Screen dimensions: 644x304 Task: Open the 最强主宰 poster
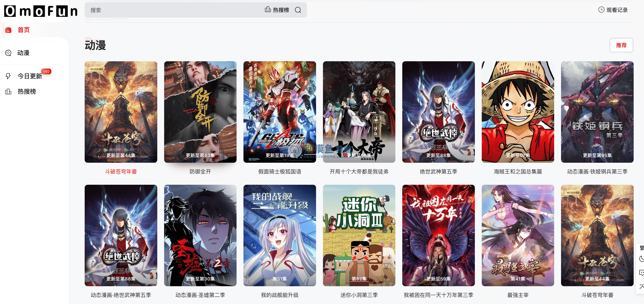pos(518,235)
